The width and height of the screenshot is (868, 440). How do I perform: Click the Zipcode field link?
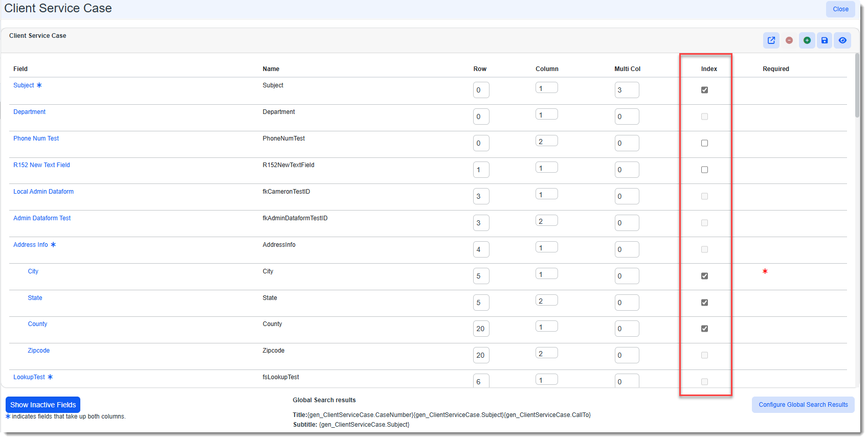point(38,351)
